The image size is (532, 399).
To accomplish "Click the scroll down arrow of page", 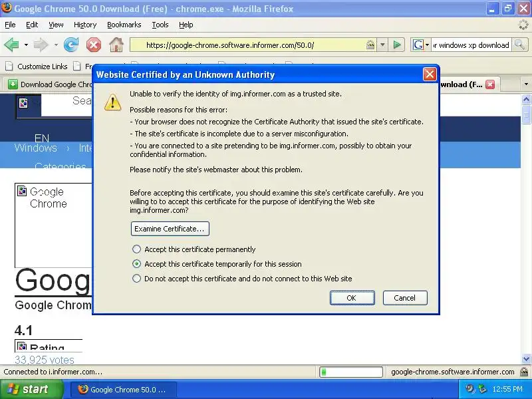I will pyautogui.click(x=526, y=358).
